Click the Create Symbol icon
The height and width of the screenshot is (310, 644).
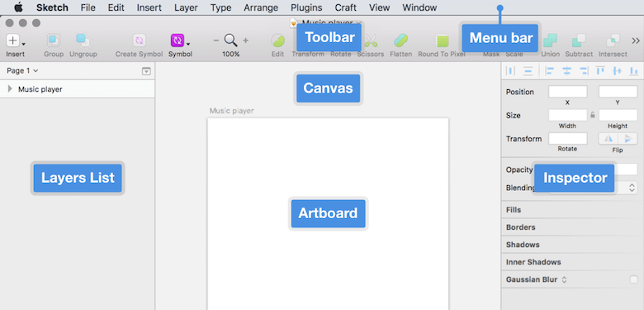coord(139,41)
